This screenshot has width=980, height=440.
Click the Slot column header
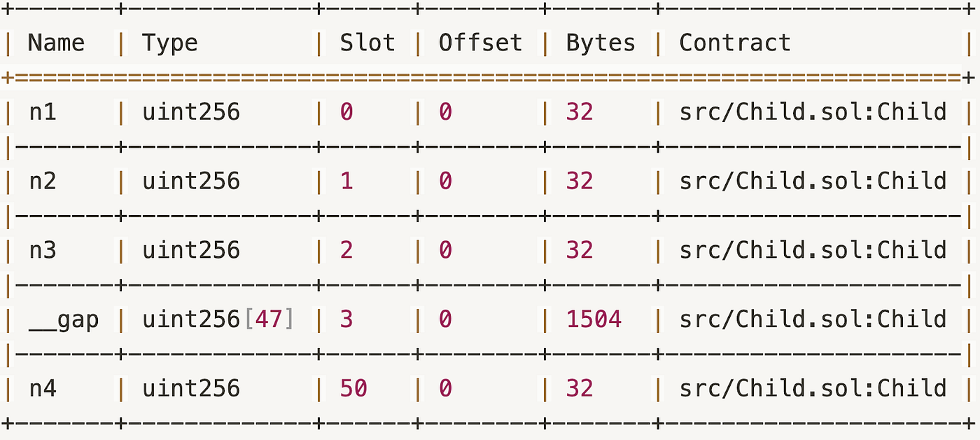click(367, 43)
